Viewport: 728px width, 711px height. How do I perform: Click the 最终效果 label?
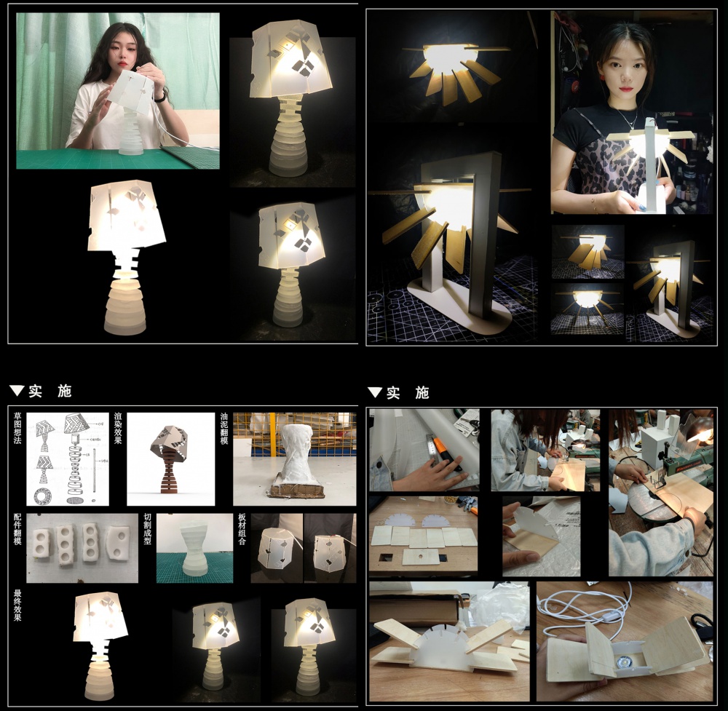point(18,605)
